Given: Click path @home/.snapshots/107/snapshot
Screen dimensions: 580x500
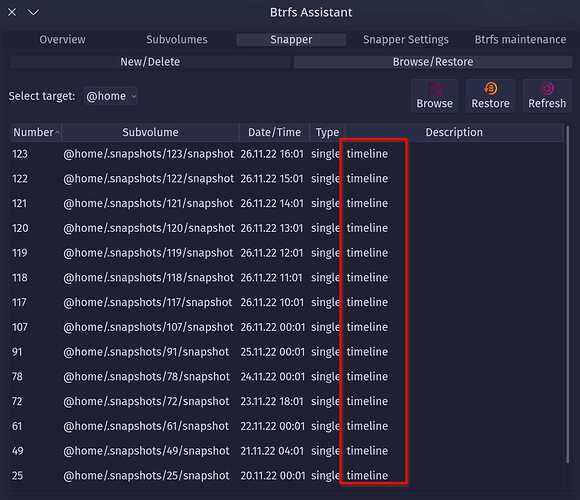Looking at the screenshot, I should pyautogui.click(x=148, y=327).
